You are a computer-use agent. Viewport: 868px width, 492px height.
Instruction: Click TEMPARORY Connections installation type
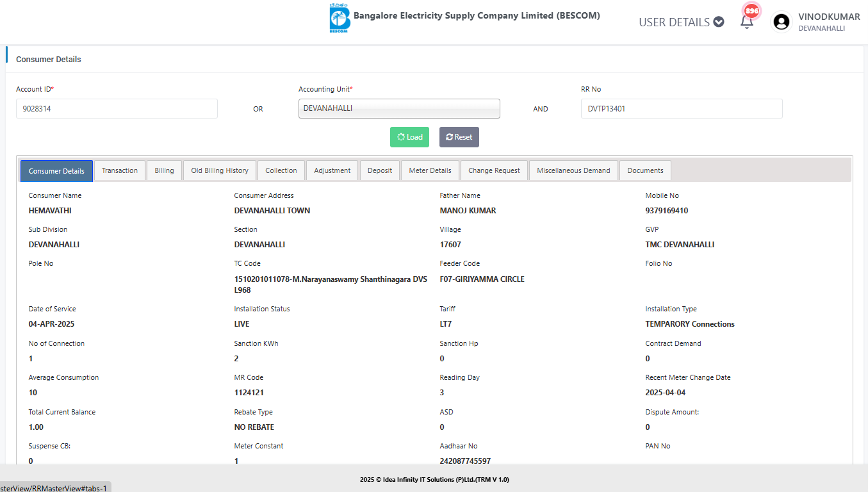(x=690, y=324)
